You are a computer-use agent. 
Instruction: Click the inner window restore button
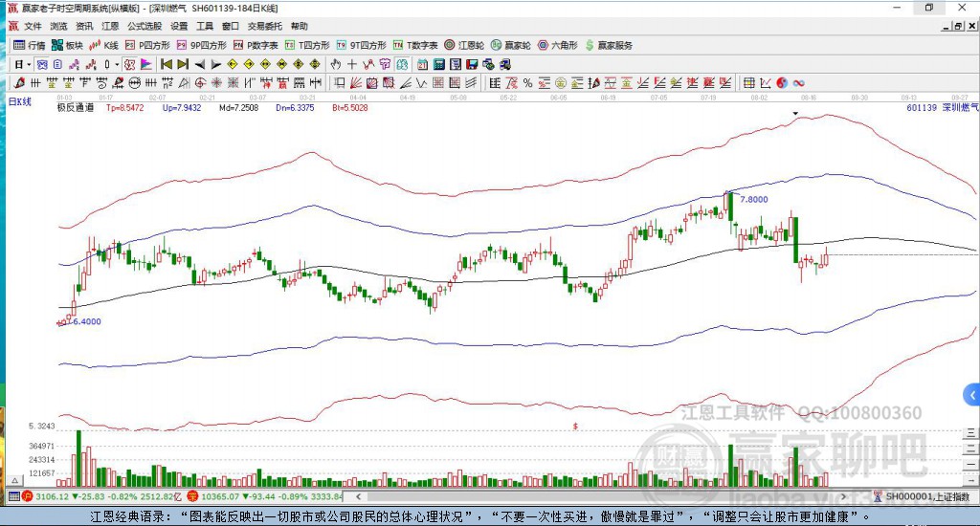pyautogui.click(x=958, y=26)
